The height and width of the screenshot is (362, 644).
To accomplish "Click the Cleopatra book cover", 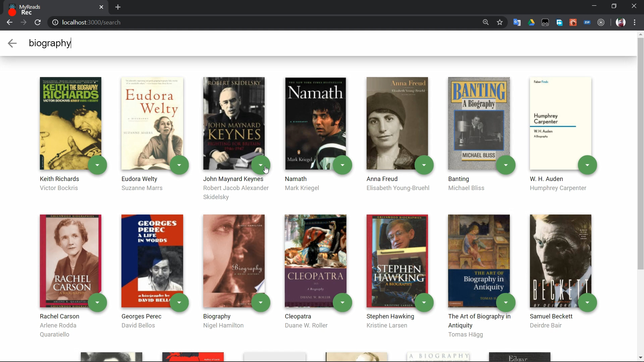I will pos(316,261).
